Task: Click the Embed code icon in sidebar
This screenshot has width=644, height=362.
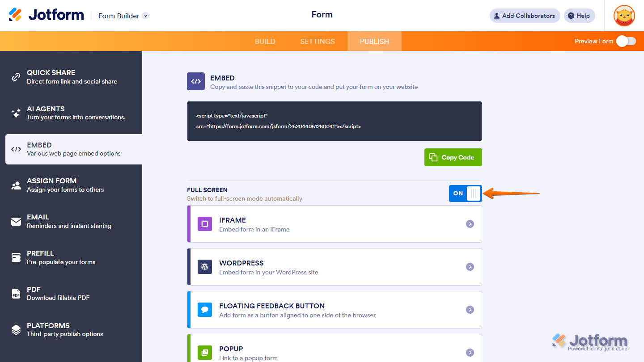Action: [16, 149]
